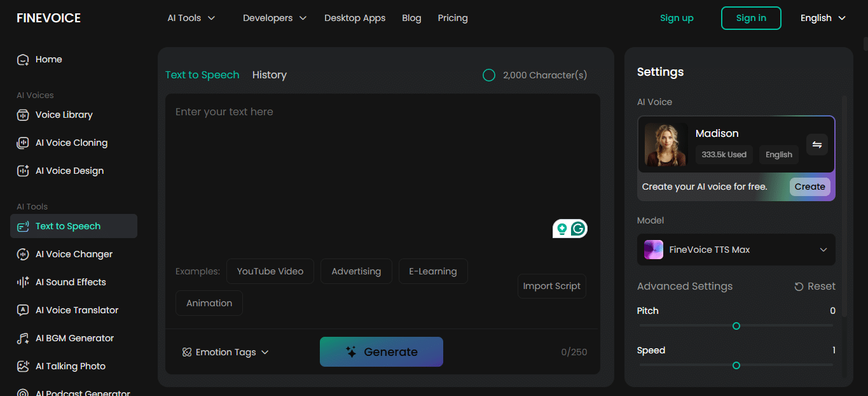Click the AI Voice Translator icon
868x396 pixels.
point(23,311)
